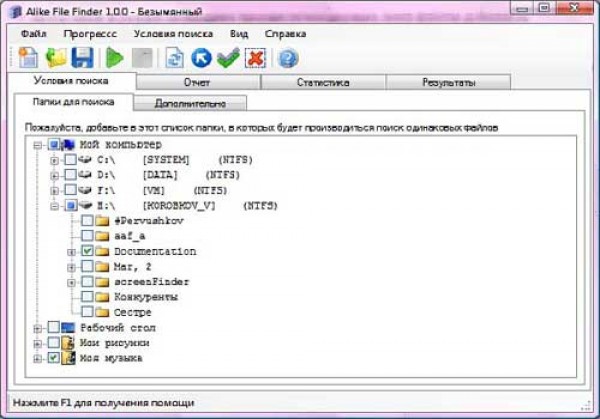
Task: Expand the C:\ drive node
Action: point(54,160)
